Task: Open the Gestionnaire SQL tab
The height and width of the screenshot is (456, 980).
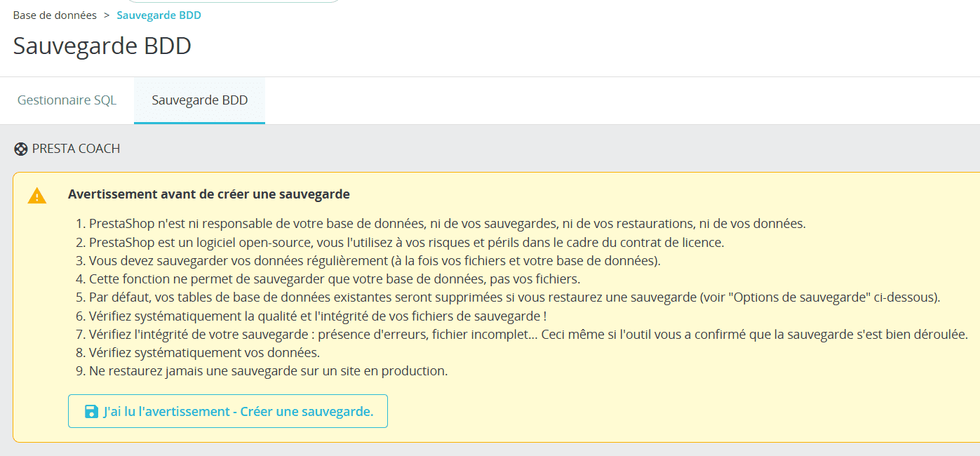Action: click(67, 100)
